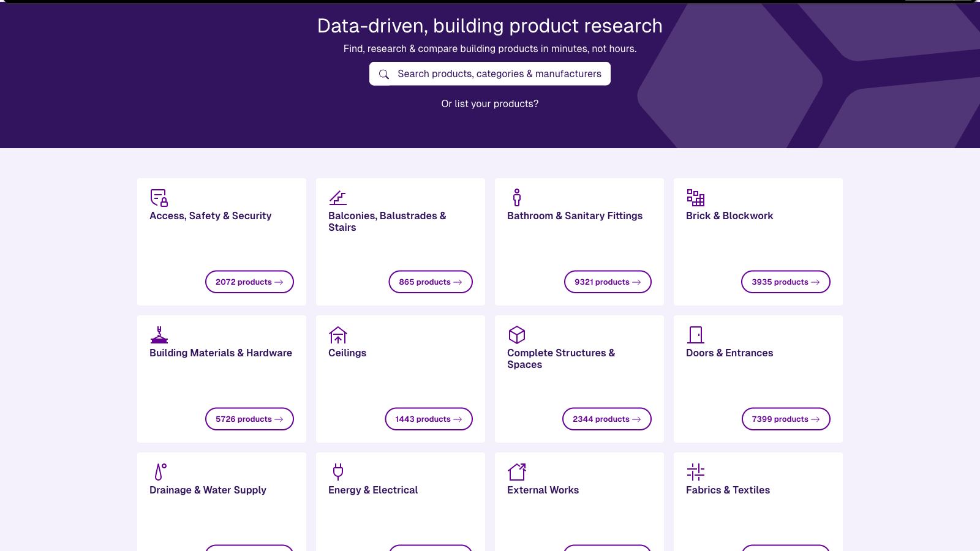
Task: Open Brick & Blockwork category title
Action: (729, 216)
